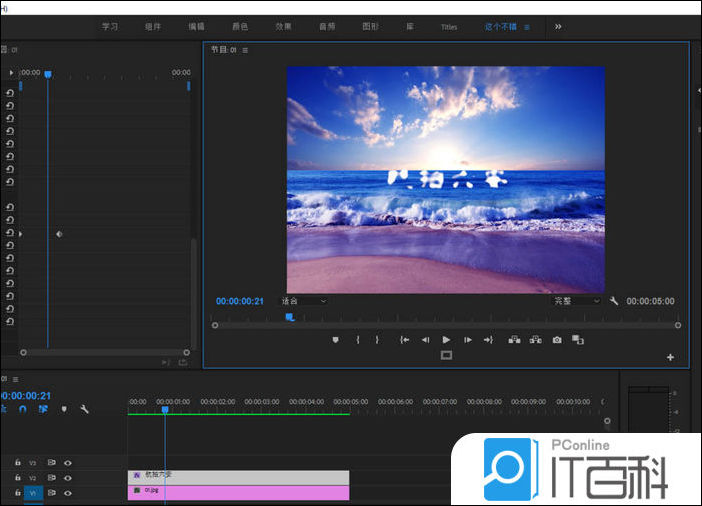This screenshot has width=702, height=506.
Task: Play the program sequence
Action: click(446, 340)
